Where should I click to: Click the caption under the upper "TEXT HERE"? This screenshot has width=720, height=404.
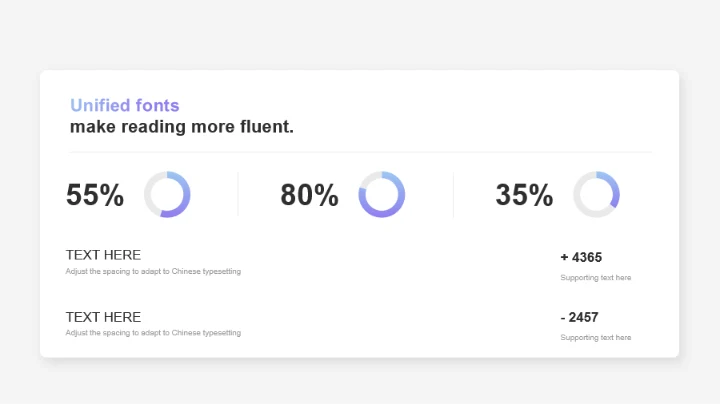tap(153, 271)
